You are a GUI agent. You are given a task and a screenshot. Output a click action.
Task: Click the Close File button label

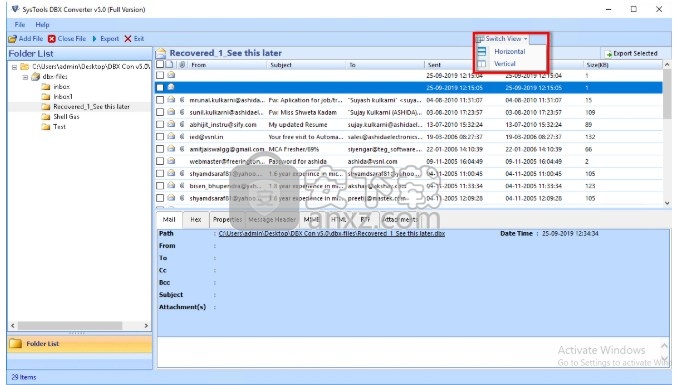72,39
